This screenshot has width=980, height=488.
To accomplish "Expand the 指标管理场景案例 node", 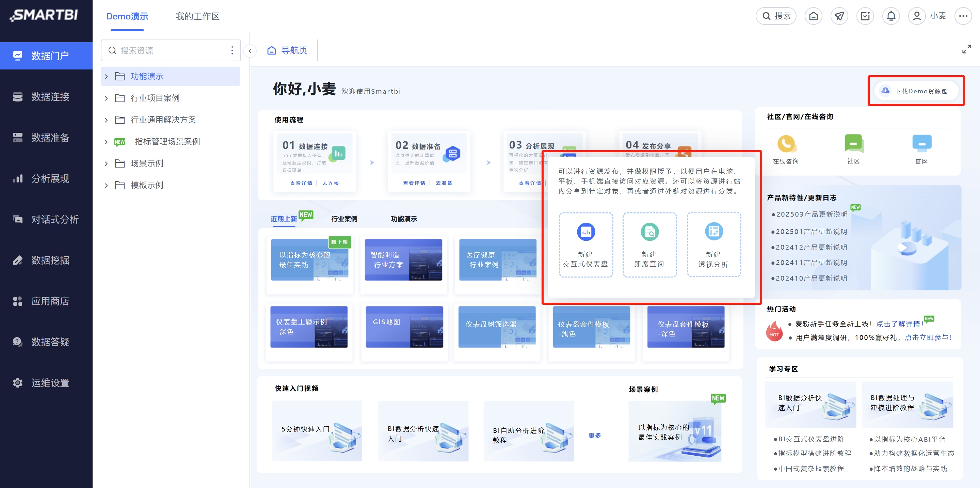I will pos(106,142).
